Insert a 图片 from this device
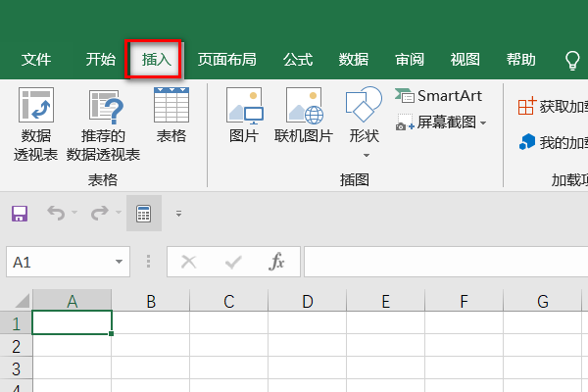The width and height of the screenshot is (588, 392). [244, 116]
